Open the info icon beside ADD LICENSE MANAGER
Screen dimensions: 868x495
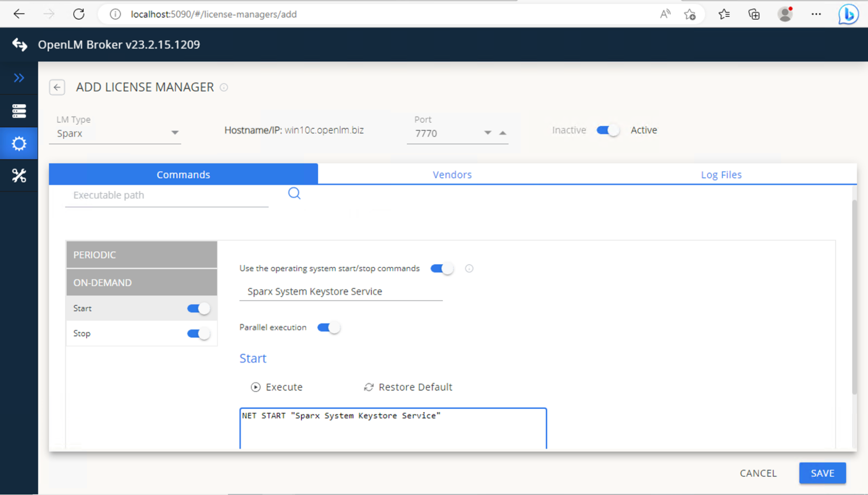(224, 87)
